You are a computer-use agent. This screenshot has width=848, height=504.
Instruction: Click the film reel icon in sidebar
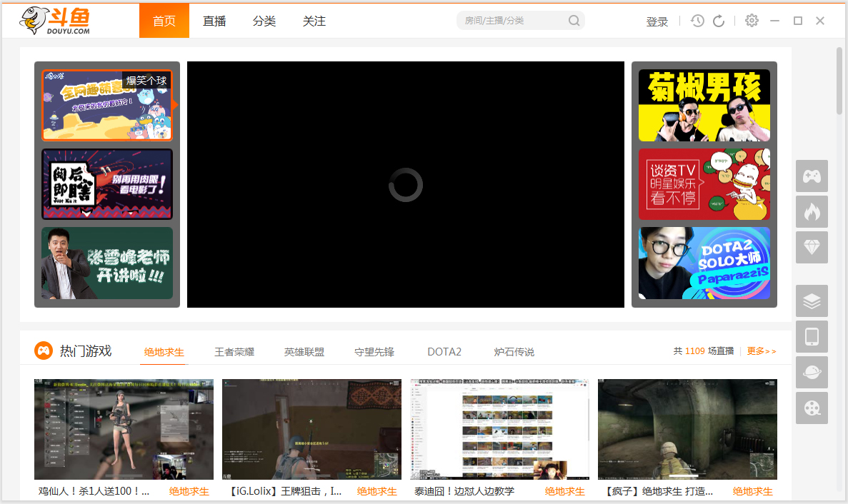click(x=812, y=408)
